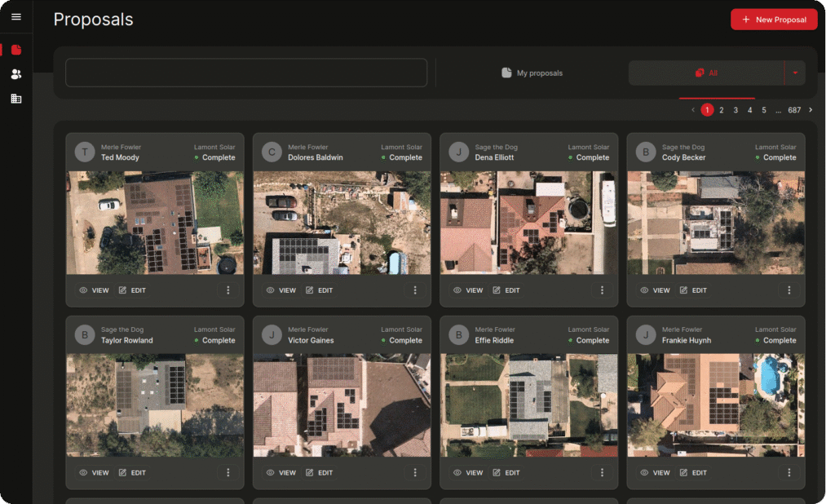Select page 1 in pagination

click(707, 110)
